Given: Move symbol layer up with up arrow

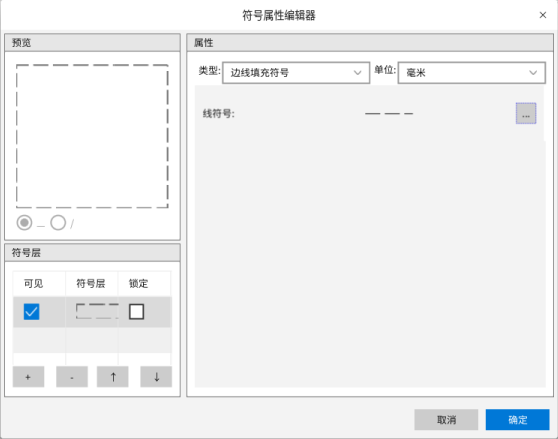Looking at the screenshot, I should (x=113, y=377).
